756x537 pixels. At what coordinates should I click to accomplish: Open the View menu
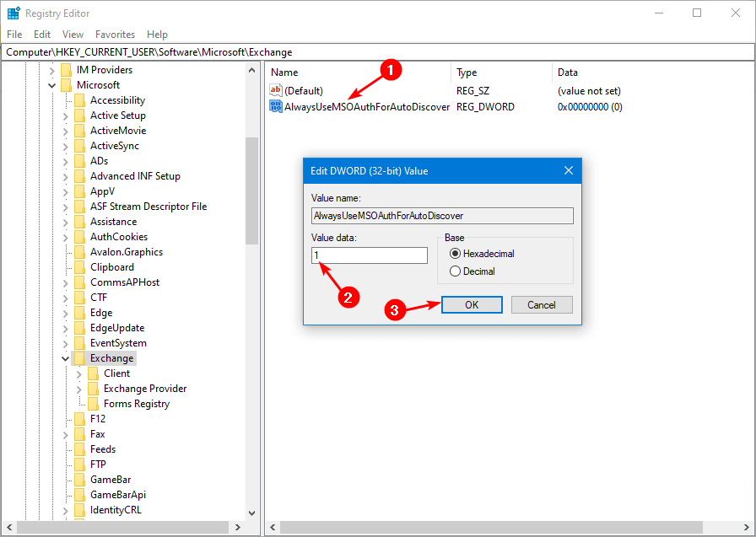click(73, 35)
